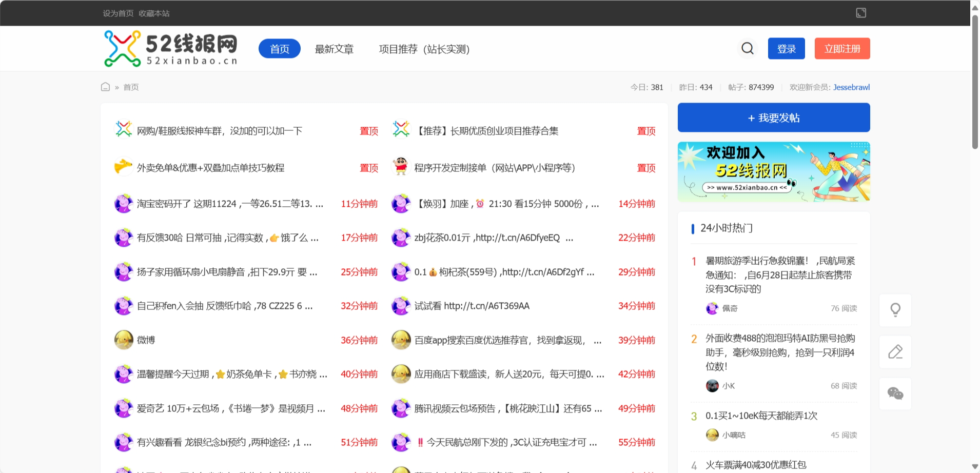Click the 立即注册 button

841,48
